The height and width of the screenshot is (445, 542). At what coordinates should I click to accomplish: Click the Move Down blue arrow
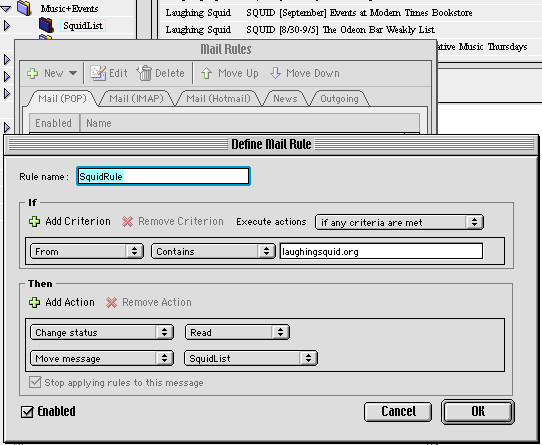coord(275,73)
